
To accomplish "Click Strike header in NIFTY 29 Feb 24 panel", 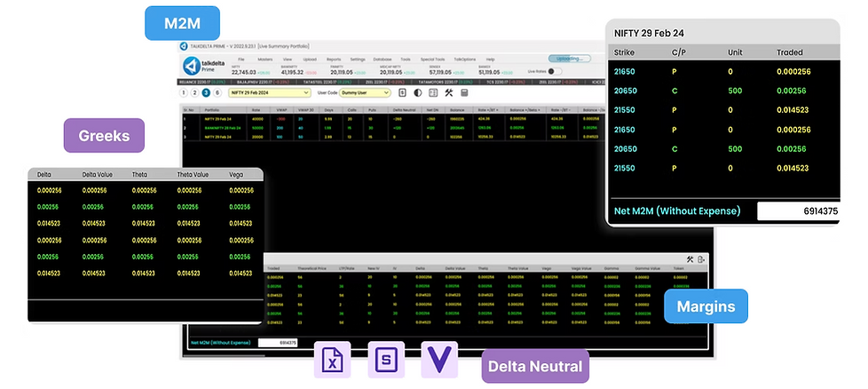I will [624, 52].
